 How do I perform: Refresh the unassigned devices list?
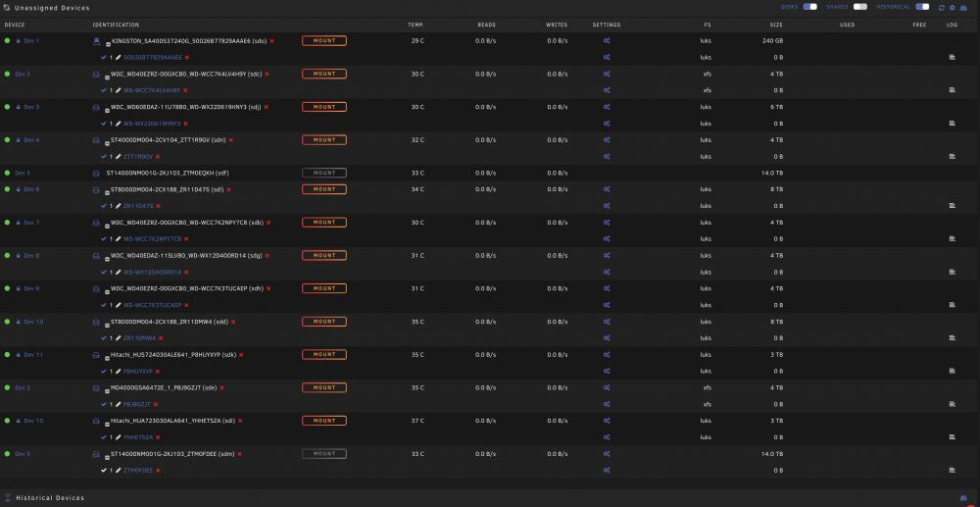(941, 8)
